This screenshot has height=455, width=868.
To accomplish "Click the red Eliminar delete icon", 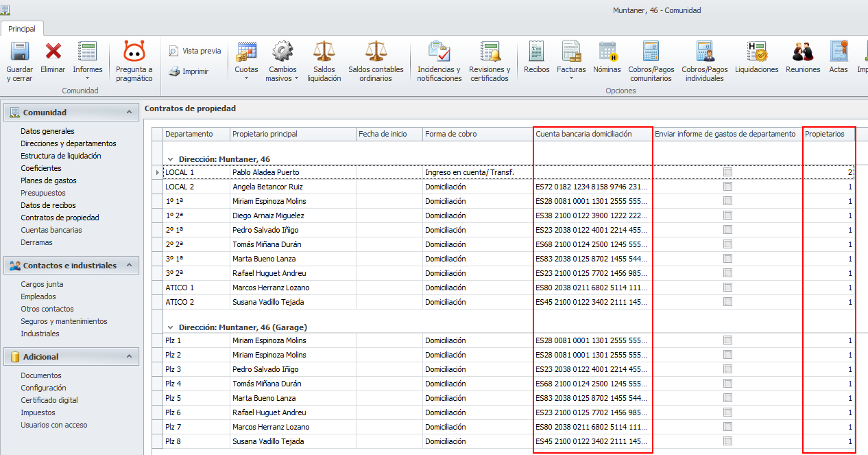I will pyautogui.click(x=53, y=52).
